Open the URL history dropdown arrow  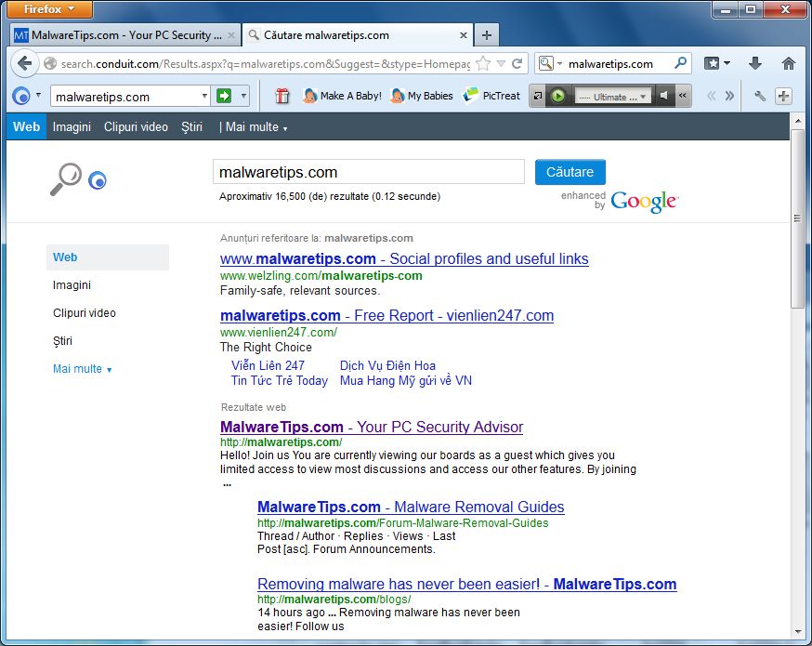point(501,64)
